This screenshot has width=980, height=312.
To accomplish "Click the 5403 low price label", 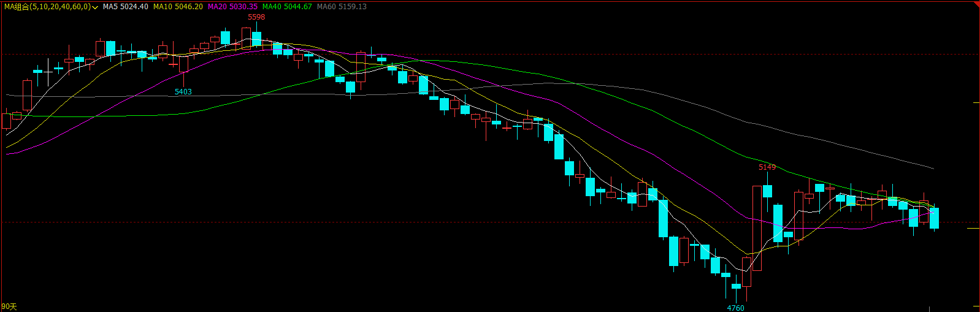I will pos(183,92).
